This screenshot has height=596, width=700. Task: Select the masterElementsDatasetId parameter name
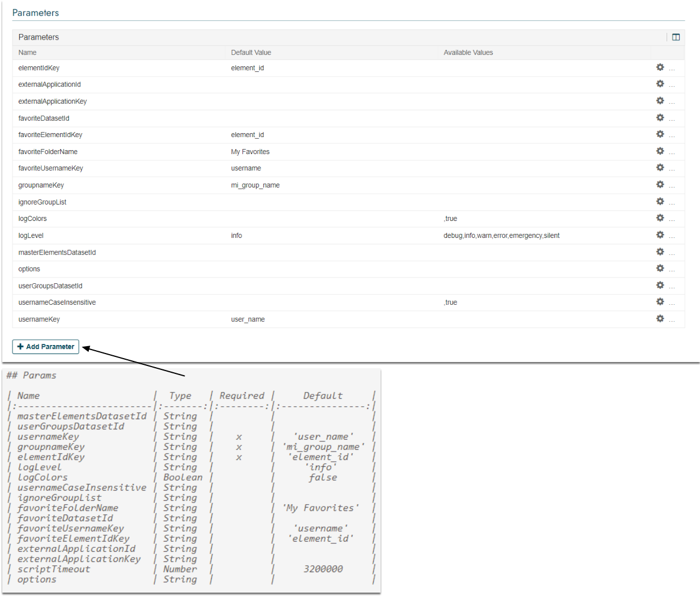pos(57,253)
